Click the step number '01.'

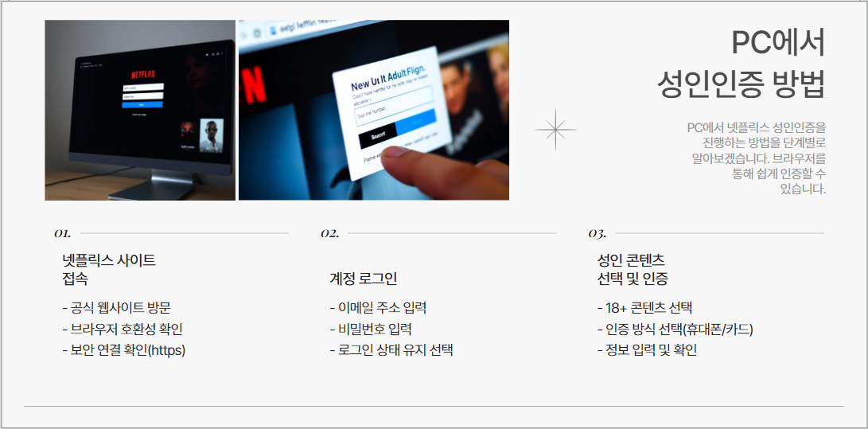[x=62, y=233]
